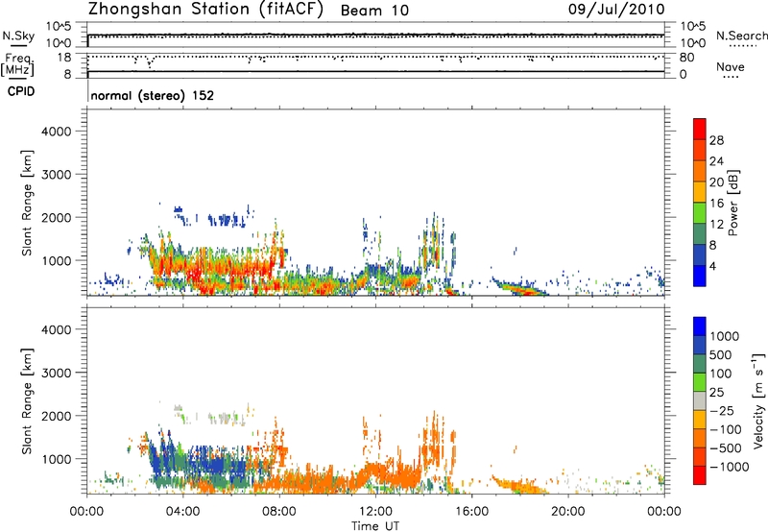Screen dimensions: 768x532
Task: Click the gray segment of Velocity colorbar
Action: click(x=700, y=401)
